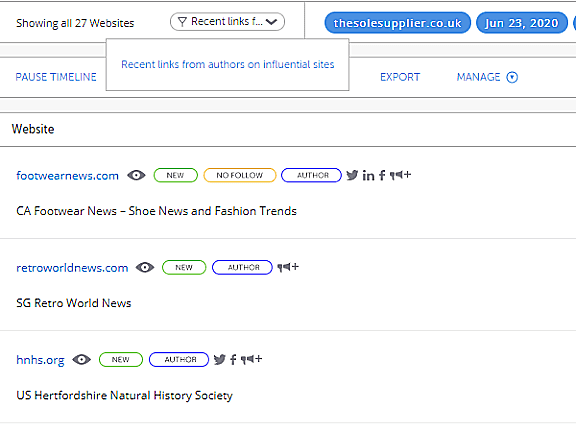The width and height of the screenshot is (576, 432).
Task: Open the hnhs.org link
Action: tap(40, 360)
